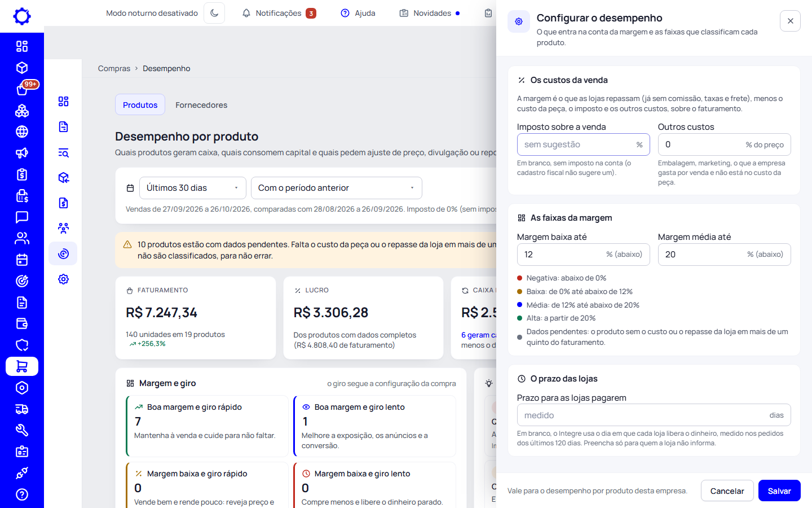Click the Outros custos field
The image size is (812, 508).
[x=724, y=144]
